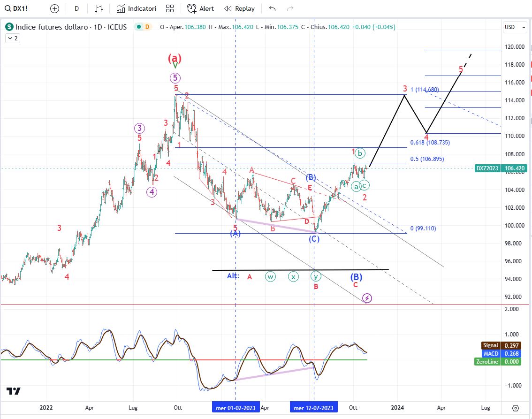The image size is (532, 419).
Task: Open the USD currency dropdown
Action: tap(515, 27)
